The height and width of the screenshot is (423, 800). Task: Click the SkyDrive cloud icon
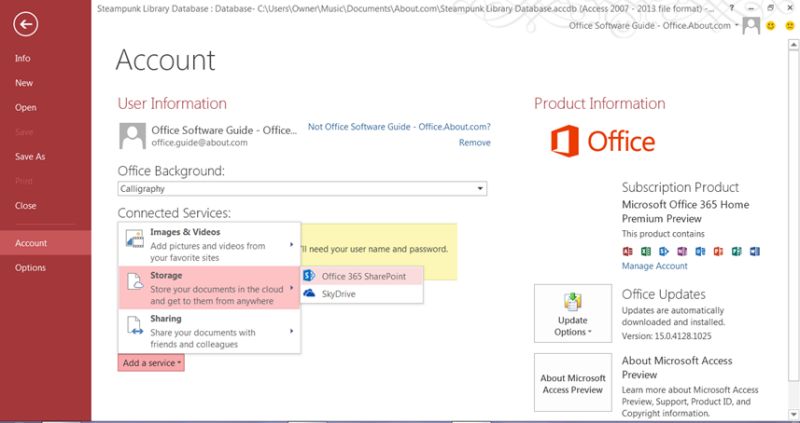[309, 293]
